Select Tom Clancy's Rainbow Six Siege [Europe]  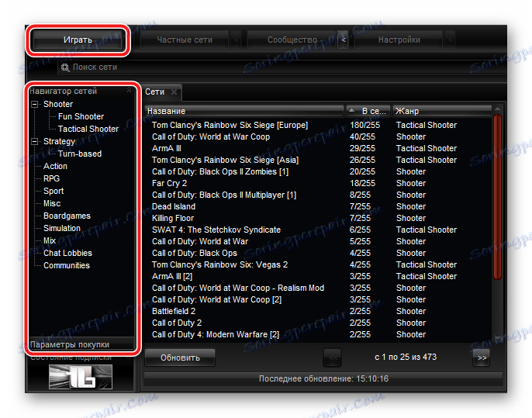click(x=318, y=125)
